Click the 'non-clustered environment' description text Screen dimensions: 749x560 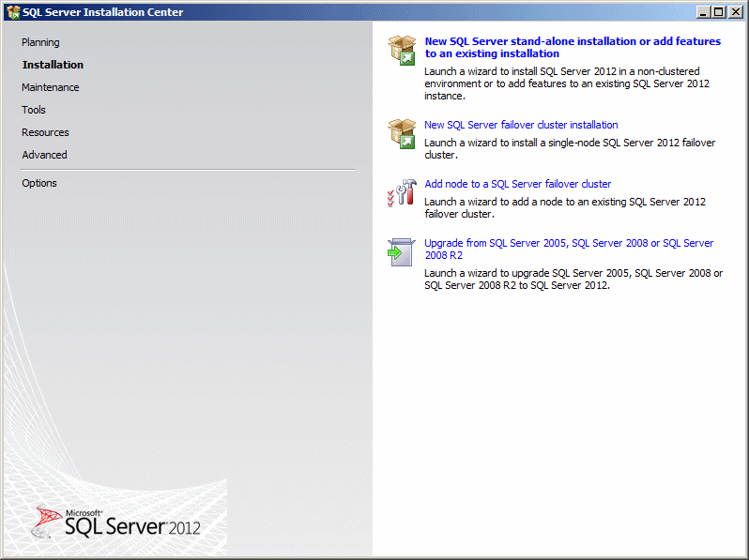tap(567, 83)
